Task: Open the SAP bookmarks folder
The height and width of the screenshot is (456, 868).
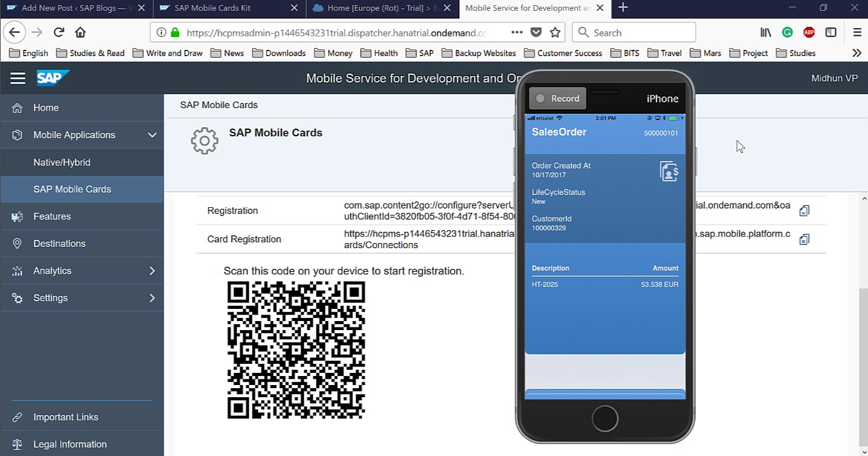Action: [x=419, y=53]
